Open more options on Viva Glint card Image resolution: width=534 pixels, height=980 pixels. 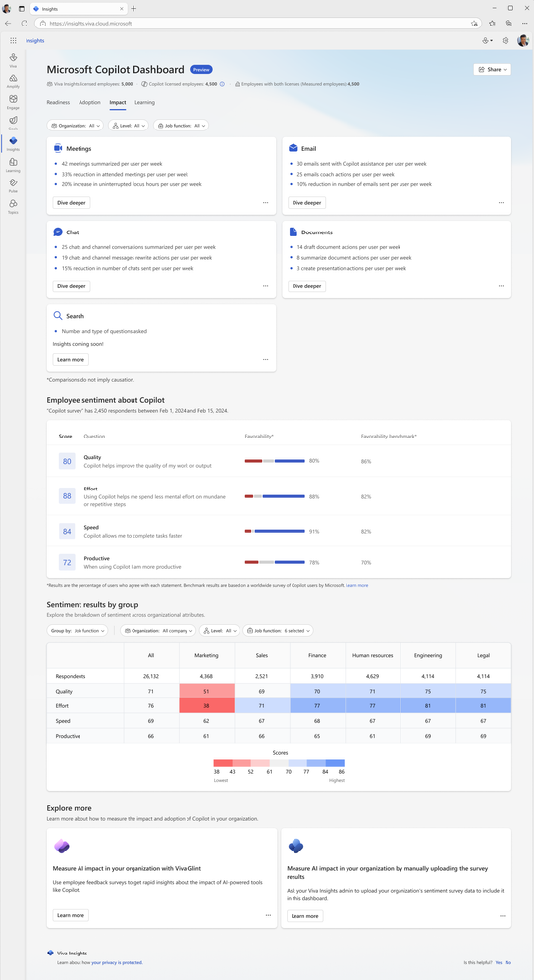coord(268,915)
